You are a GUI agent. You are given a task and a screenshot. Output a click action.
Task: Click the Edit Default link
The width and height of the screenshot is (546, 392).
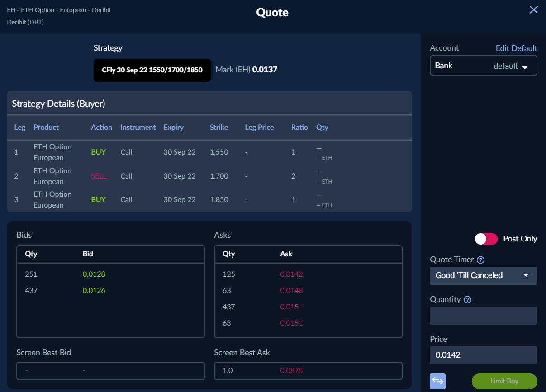(x=516, y=48)
